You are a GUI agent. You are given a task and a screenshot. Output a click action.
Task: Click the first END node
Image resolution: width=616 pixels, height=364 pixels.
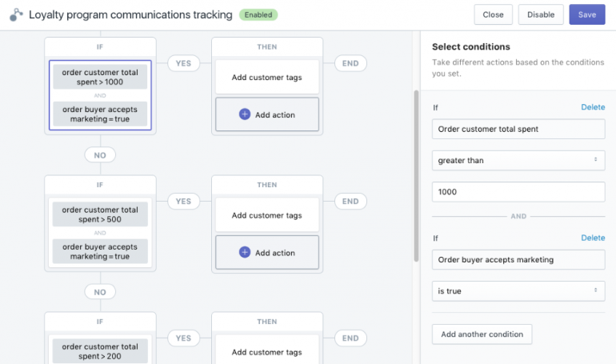point(350,63)
